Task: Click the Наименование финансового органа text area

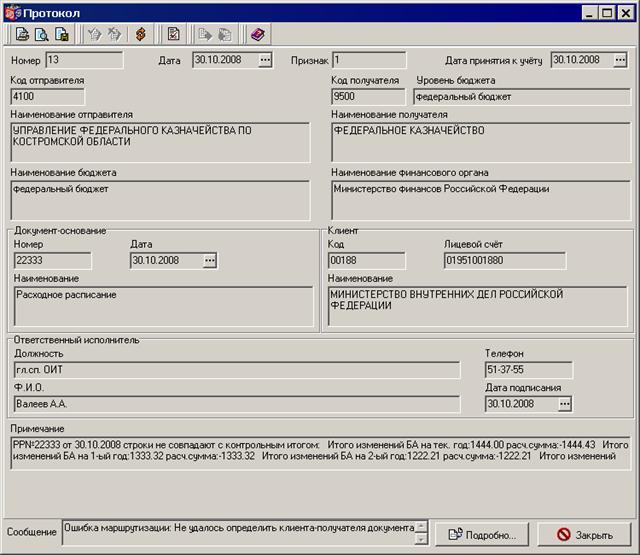Action: (482, 200)
